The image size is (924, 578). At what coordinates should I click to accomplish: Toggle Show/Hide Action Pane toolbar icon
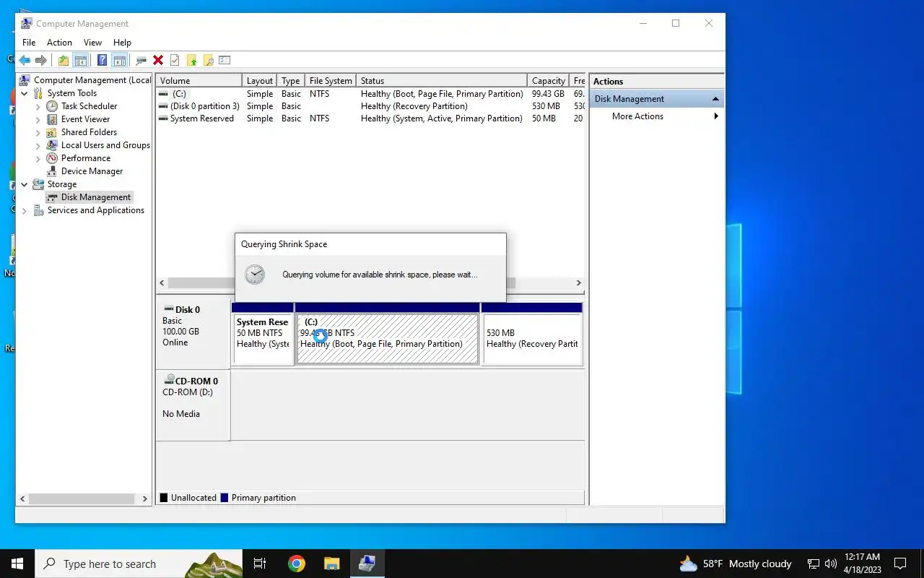pyautogui.click(x=119, y=61)
